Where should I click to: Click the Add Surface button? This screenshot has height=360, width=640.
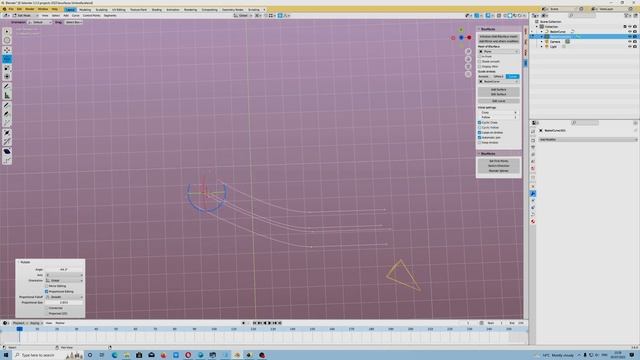point(499,89)
